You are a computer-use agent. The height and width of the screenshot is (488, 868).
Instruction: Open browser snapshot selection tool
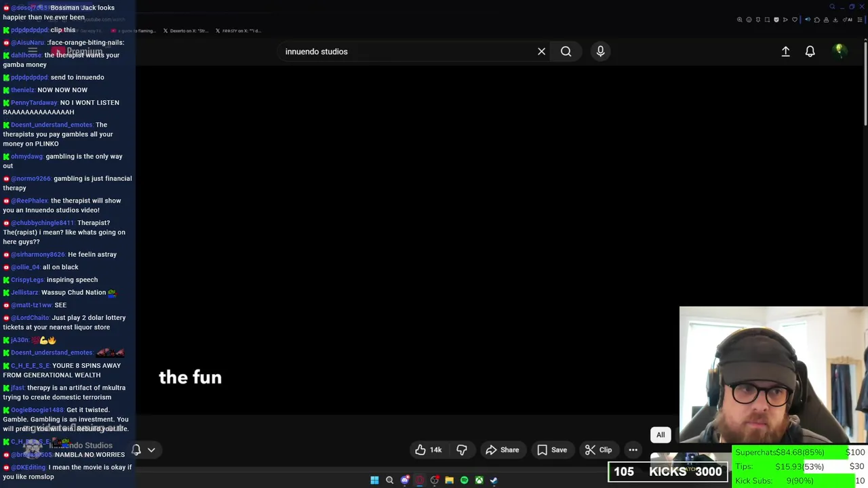click(x=767, y=20)
